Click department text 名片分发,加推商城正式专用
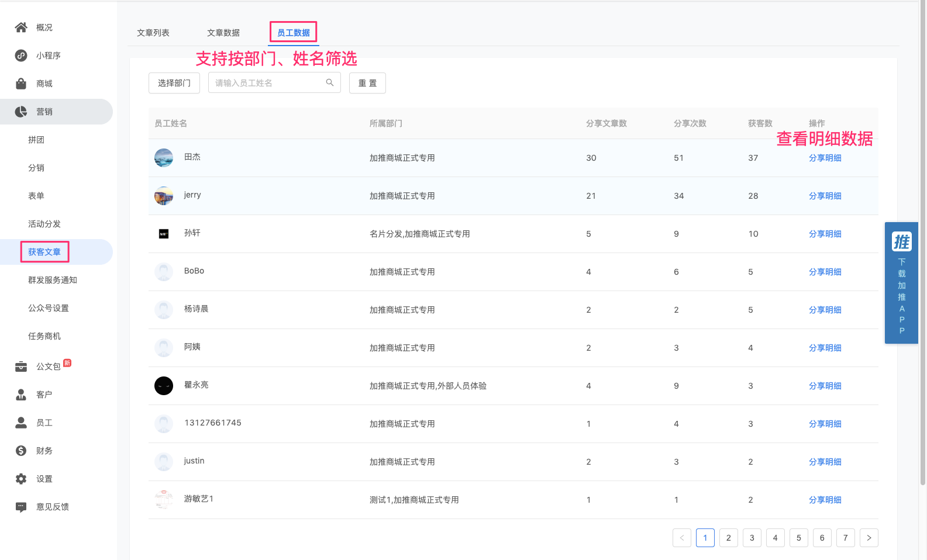927x560 pixels. tap(420, 234)
